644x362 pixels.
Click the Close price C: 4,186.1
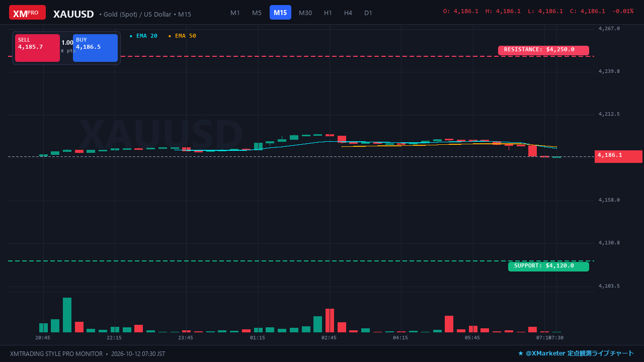point(588,11)
